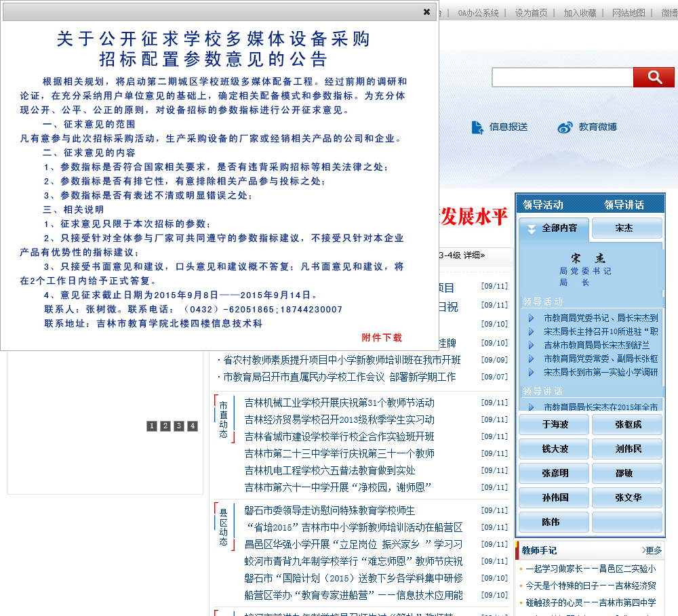Click arrow beside 吉林市教育局局长宋杰到舒兰
The width and height of the screenshot is (678, 616).
(532, 345)
